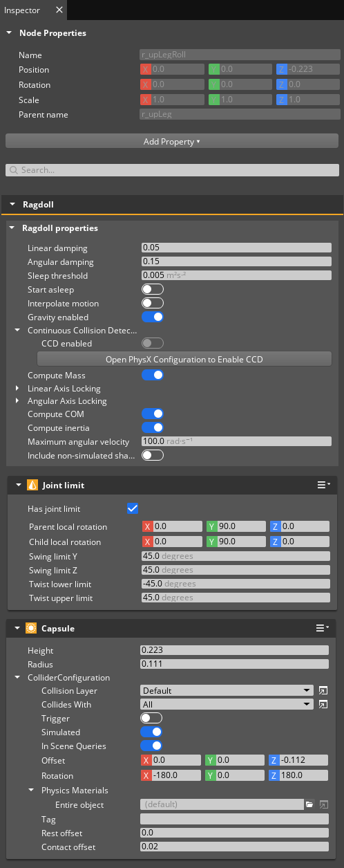Screen dimensions: 344x868
Task: Click the Tag input field
Action: pos(234,819)
